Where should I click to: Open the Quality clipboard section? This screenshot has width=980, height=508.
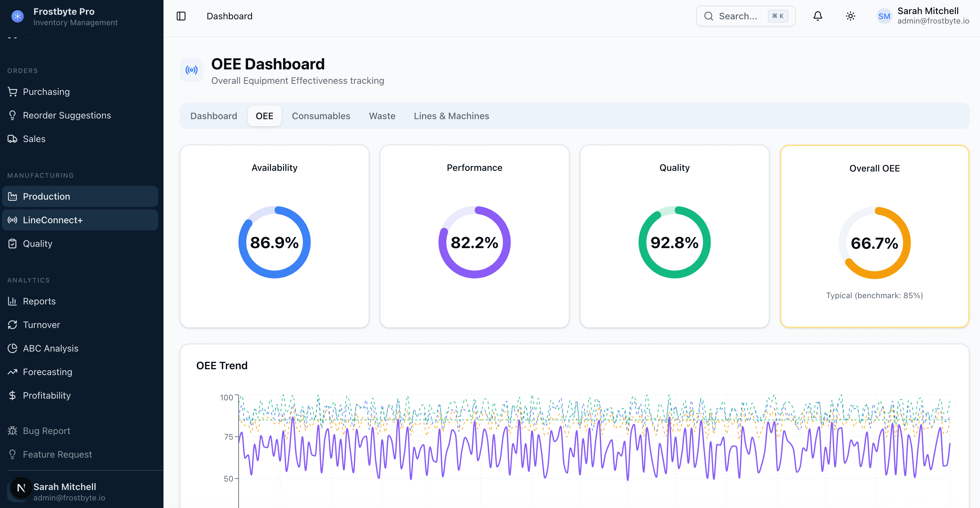pyautogui.click(x=37, y=243)
